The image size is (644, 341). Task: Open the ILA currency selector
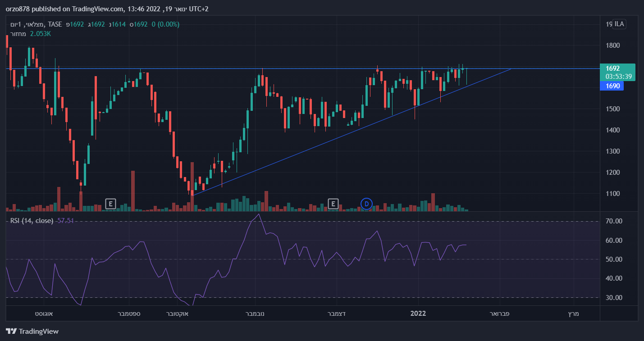620,24
